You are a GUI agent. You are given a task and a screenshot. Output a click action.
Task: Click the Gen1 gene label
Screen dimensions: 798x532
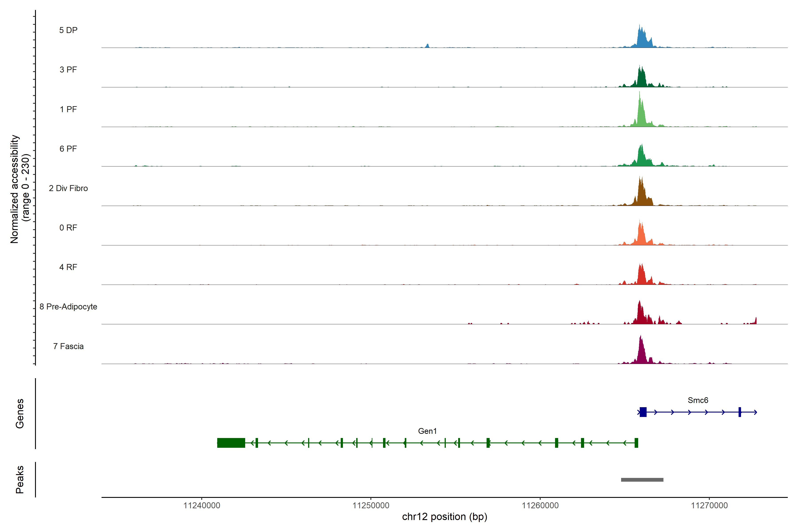click(x=427, y=431)
